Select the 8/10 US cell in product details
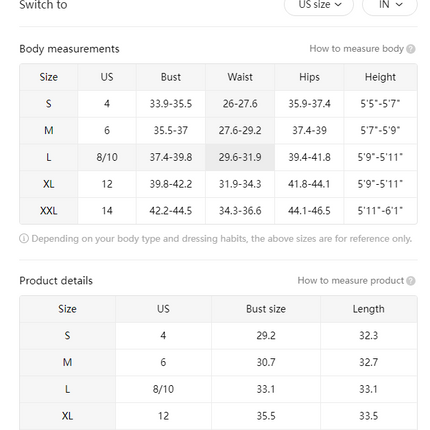The width and height of the screenshot is (430, 430). 163,389
